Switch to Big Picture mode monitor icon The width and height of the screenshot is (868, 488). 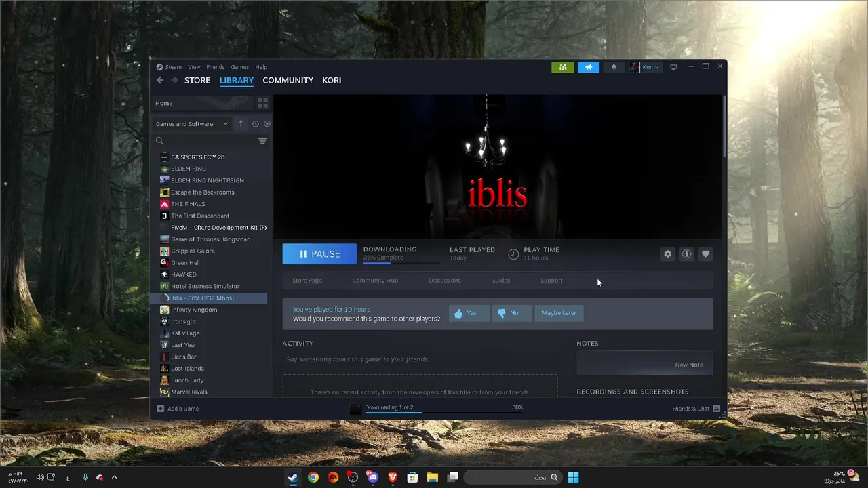tap(673, 67)
